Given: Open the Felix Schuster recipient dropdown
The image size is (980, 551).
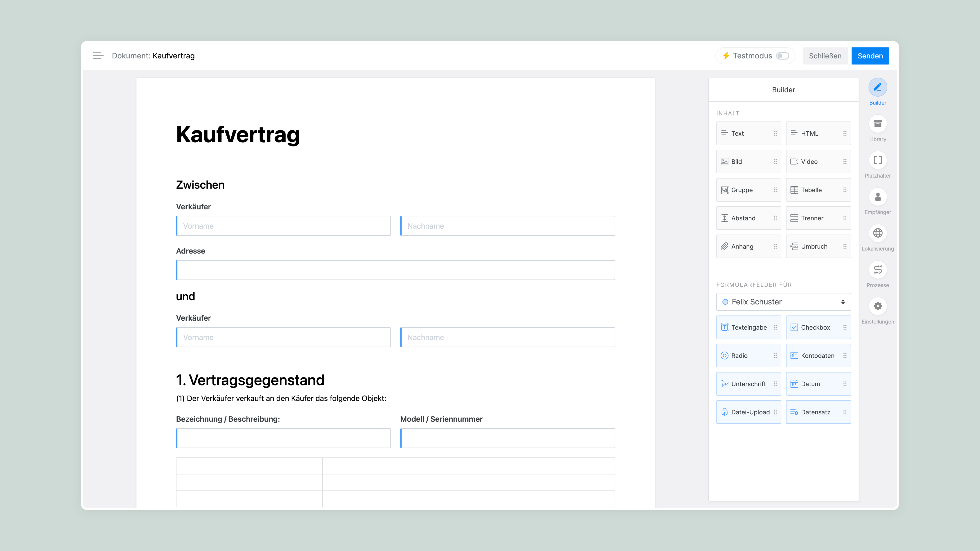Looking at the screenshot, I should (783, 302).
